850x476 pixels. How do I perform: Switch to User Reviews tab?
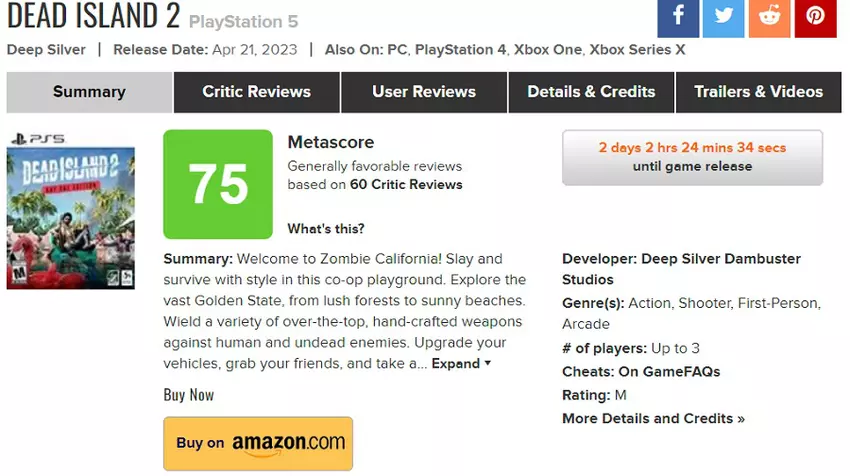pos(424,92)
